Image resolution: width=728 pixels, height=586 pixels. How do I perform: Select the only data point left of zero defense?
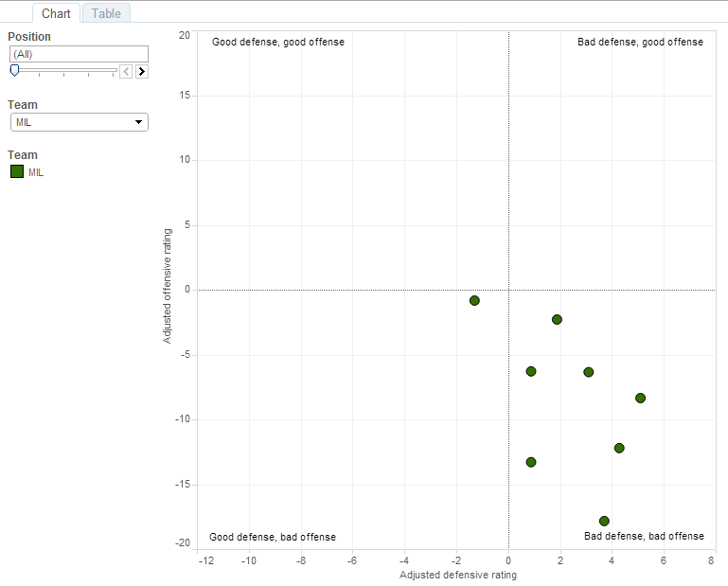[x=474, y=300]
